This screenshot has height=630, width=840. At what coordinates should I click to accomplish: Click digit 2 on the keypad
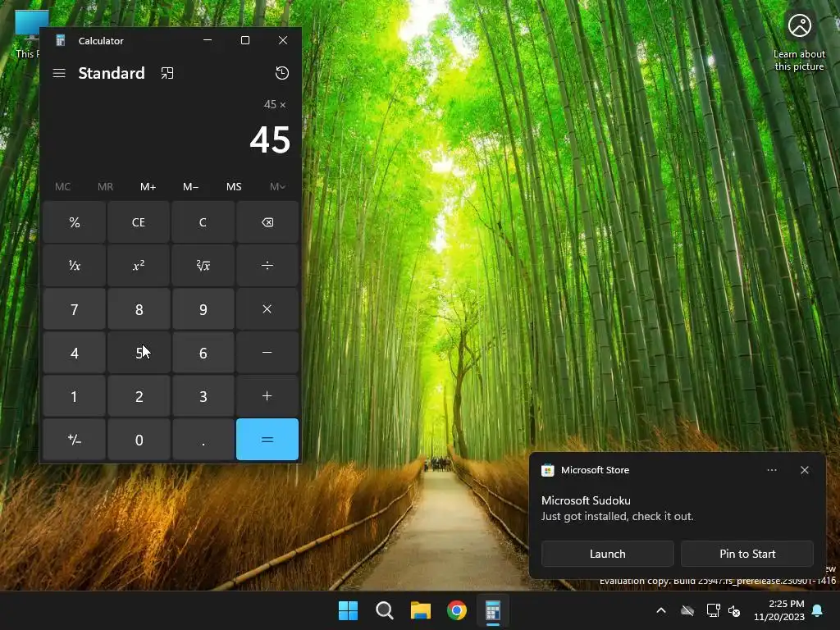(139, 396)
